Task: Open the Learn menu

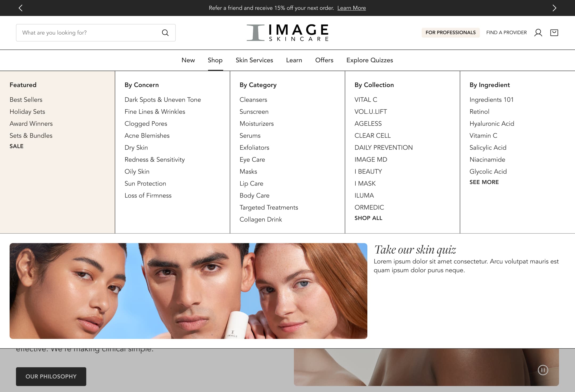Action: coord(294,60)
